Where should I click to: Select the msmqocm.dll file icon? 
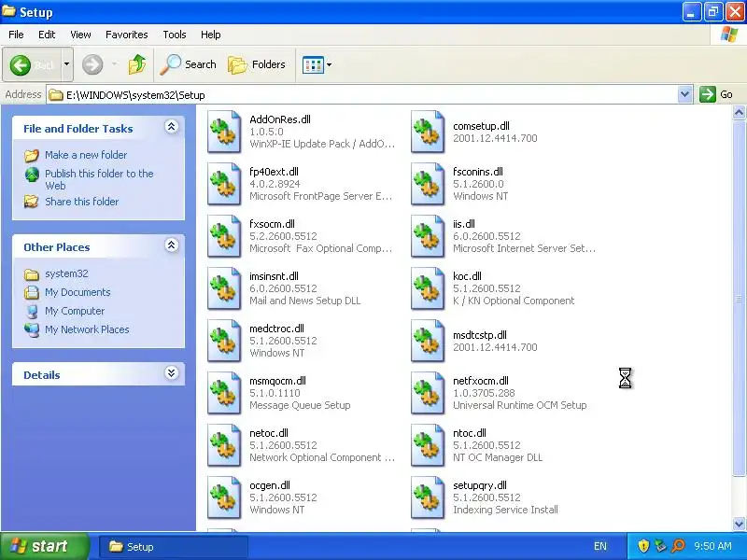pos(224,393)
